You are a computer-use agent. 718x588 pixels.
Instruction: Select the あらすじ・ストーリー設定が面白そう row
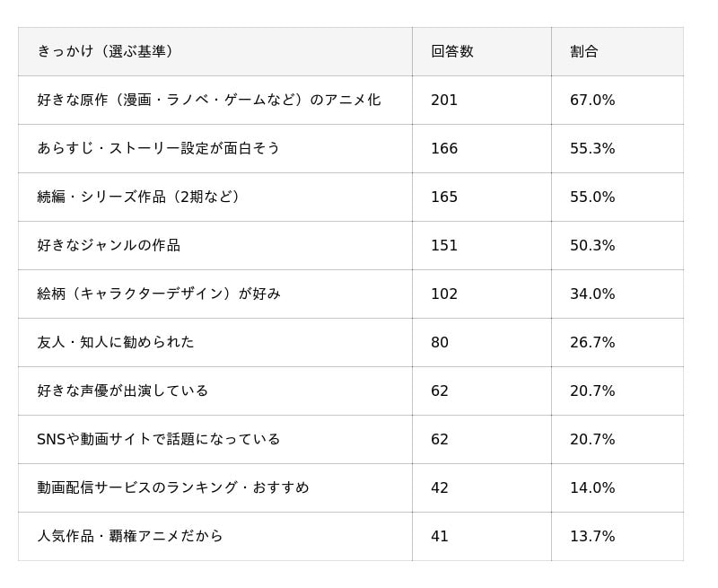159,148
